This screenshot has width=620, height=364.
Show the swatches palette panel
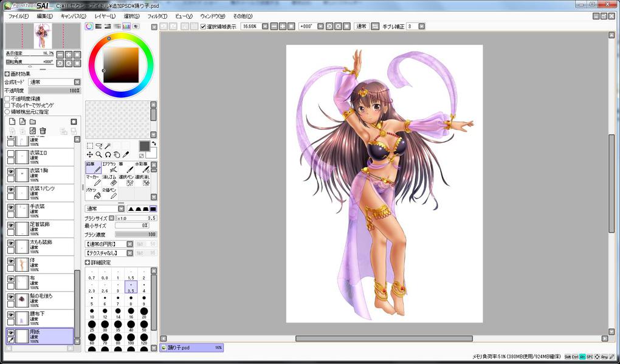point(126,27)
